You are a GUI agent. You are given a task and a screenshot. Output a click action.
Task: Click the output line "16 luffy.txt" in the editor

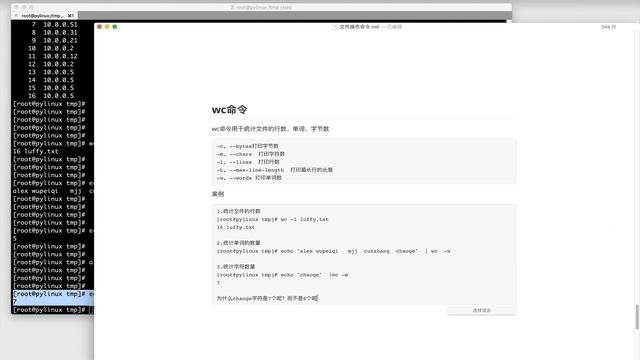pyautogui.click(x=236, y=227)
